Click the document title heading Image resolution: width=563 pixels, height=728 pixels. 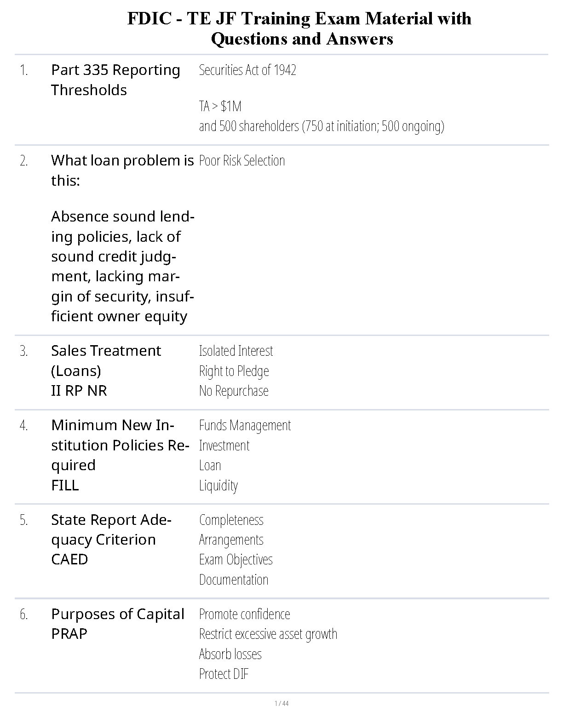point(299,28)
